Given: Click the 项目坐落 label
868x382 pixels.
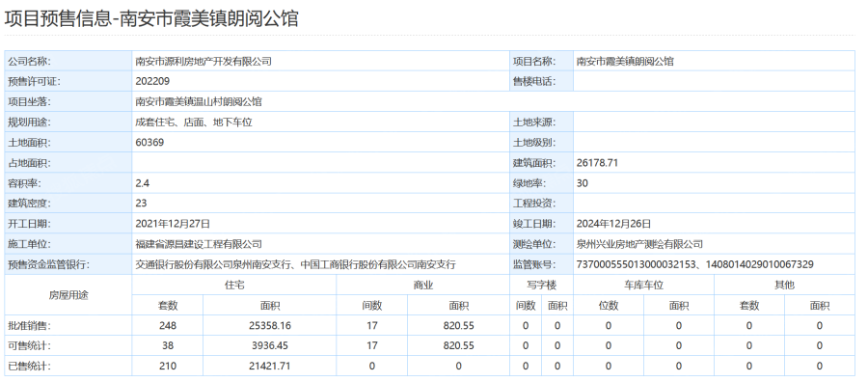Looking at the screenshot, I should pyautogui.click(x=29, y=102).
